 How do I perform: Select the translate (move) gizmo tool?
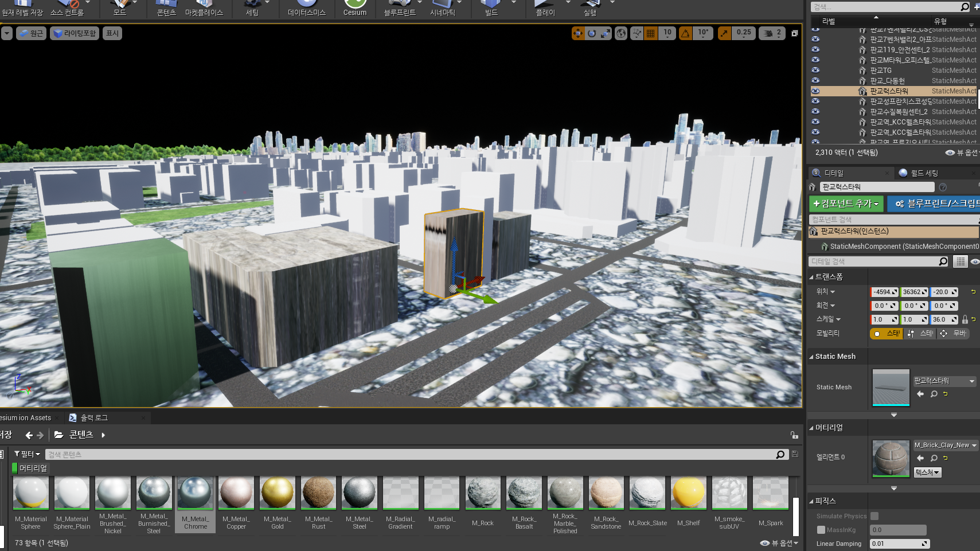click(578, 33)
